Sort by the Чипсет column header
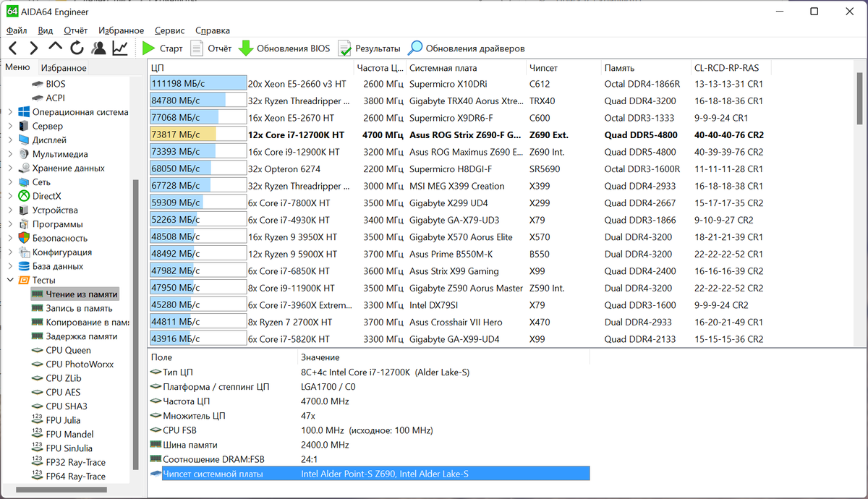Viewport: 868px width, 499px height. click(x=563, y=68)
